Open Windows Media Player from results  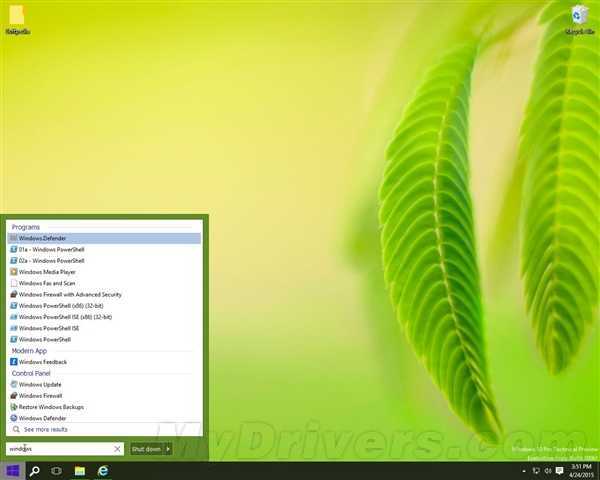[x=104, y=272]
